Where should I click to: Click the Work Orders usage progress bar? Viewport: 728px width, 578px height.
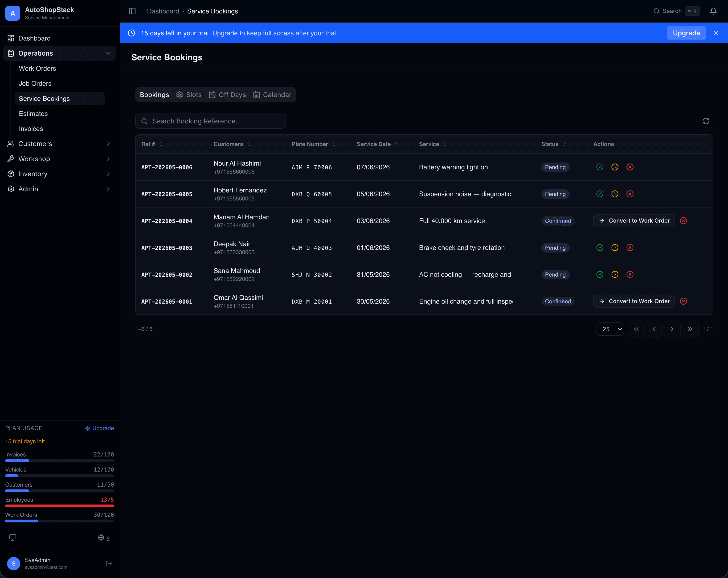click(59, 521)
